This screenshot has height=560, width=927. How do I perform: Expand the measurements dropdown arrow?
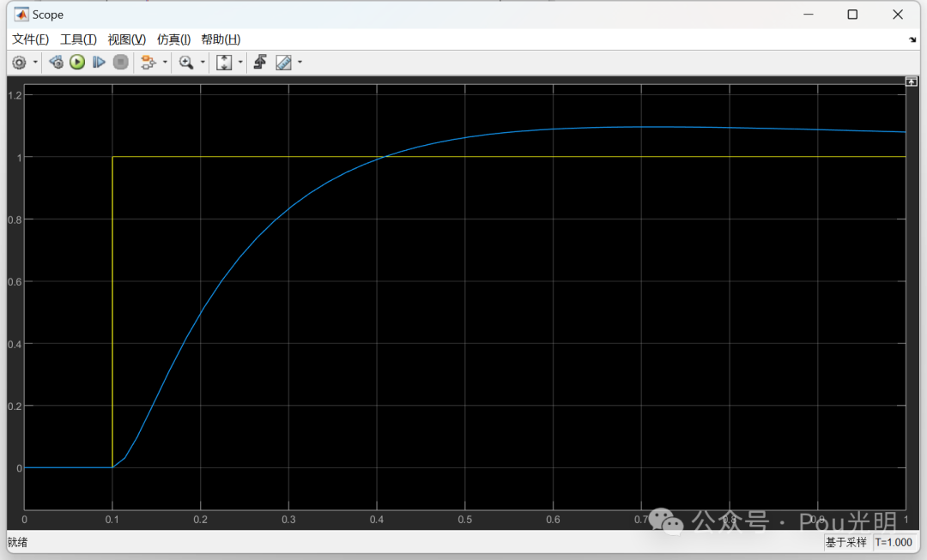point(300,62)
